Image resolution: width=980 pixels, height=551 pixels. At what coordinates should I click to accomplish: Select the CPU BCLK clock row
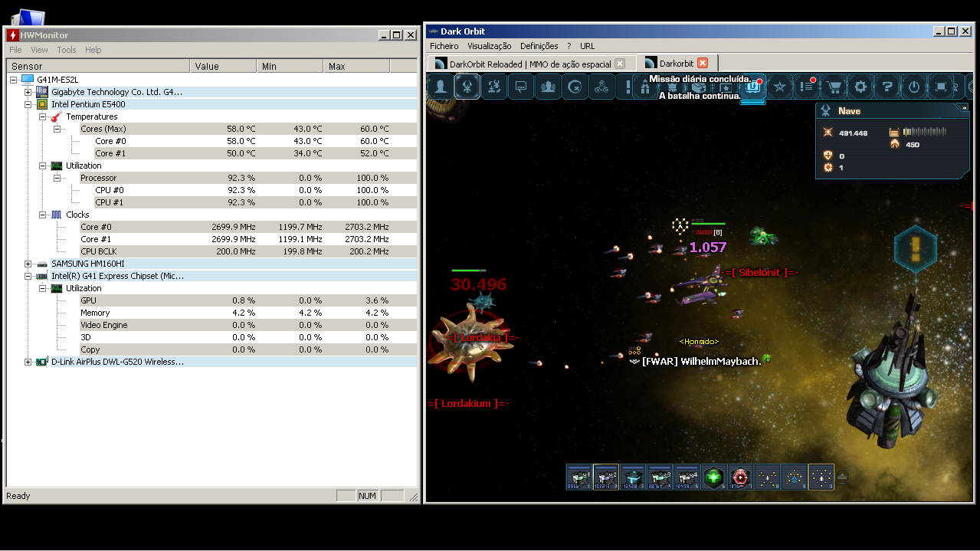pyautogui.click(x=248, y=251)
